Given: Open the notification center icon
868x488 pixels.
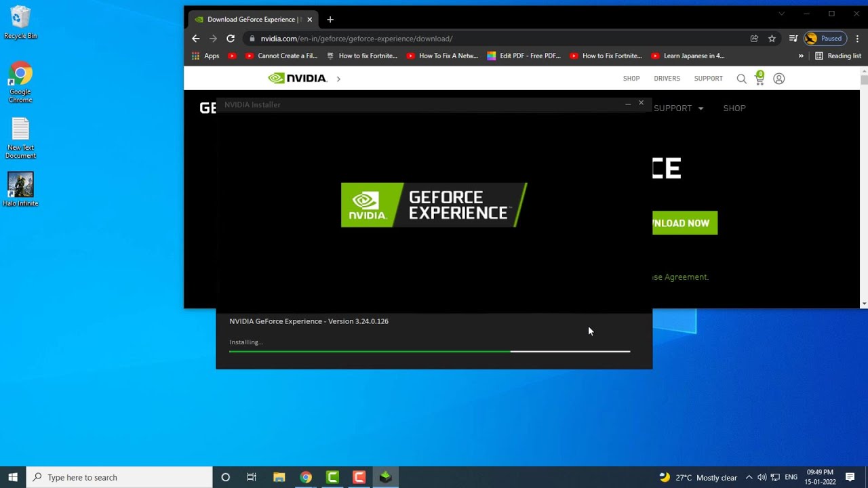Looking at the screenshot, I should tap(850, 477).
